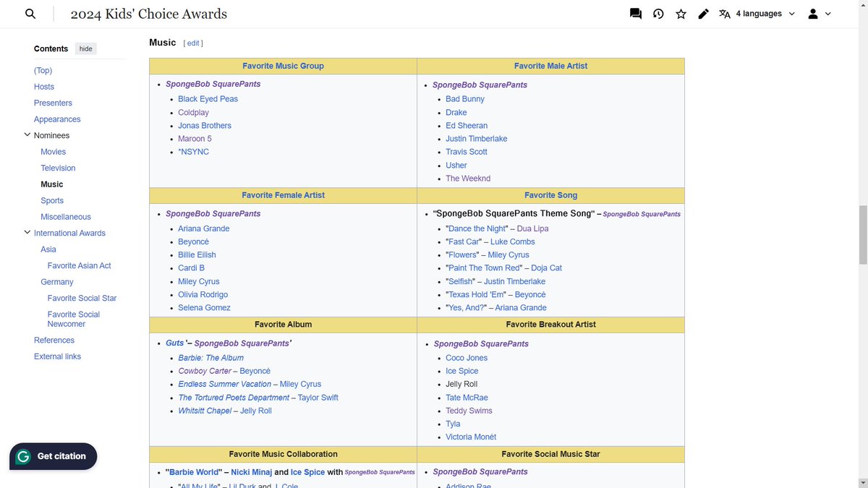Open the "Paint The Town Red" link
This screenshot has height=488, width=868.
coord(482,267)
